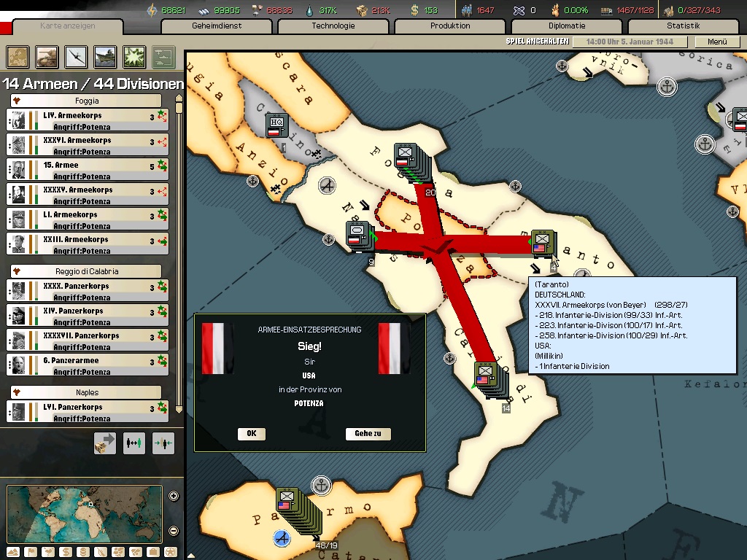Select the 6. Panzerarmee row
Viewport: 747px width, 560px height.
88,365
